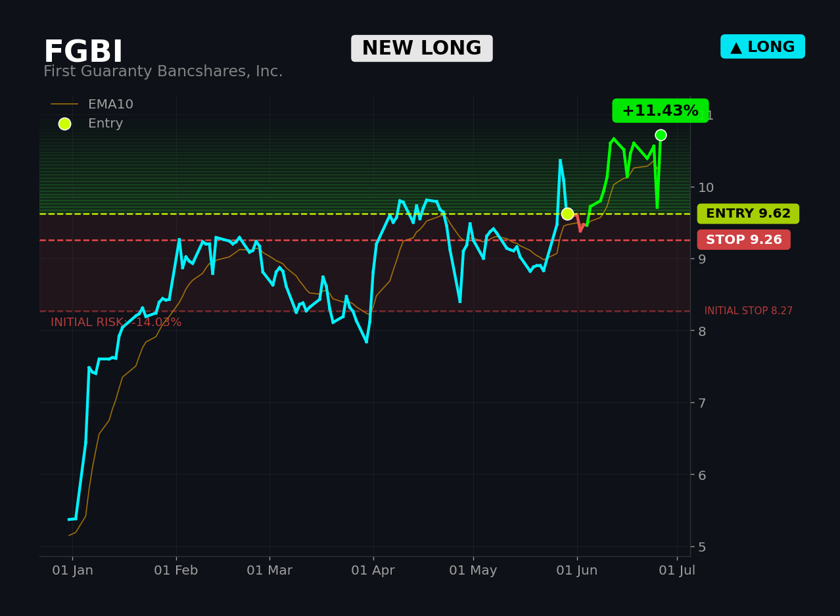Click the 01 Jun axis label

pyautogui.click(x=577, y=571)
